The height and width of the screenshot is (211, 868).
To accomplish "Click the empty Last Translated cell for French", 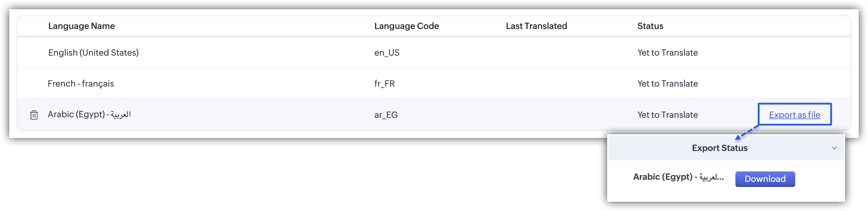I will (x=536, y=84).
